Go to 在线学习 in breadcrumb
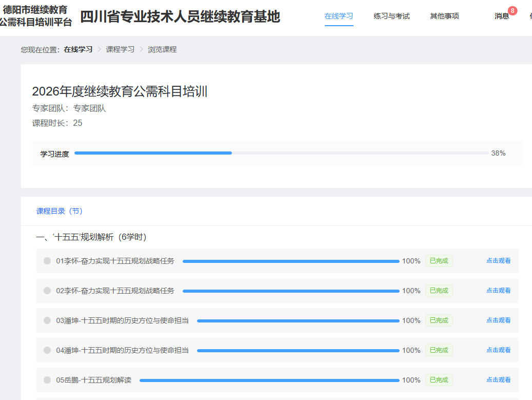Screen dimensions: 532x400 coord(78,50)
